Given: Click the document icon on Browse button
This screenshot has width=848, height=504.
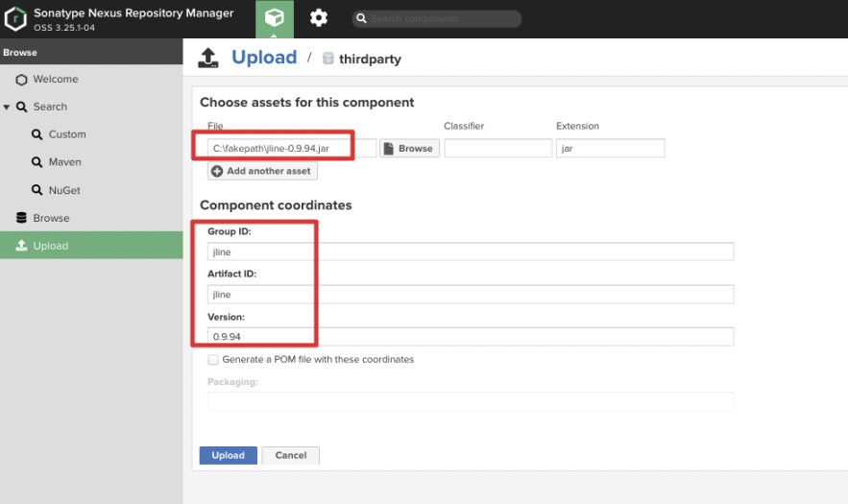Looking at the screenshot, I should [x=389, y=148].
